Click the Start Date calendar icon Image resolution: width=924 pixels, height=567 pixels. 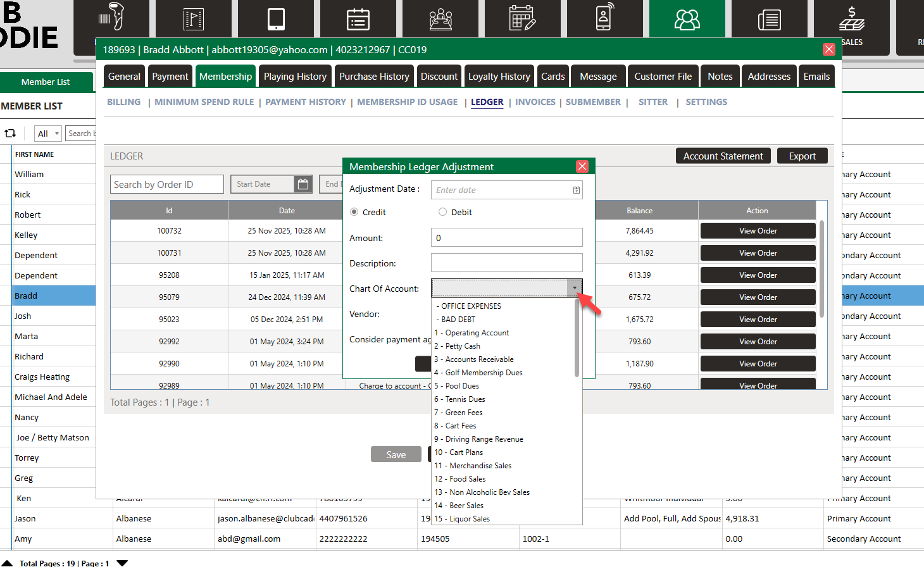click(x=303, y=184)
